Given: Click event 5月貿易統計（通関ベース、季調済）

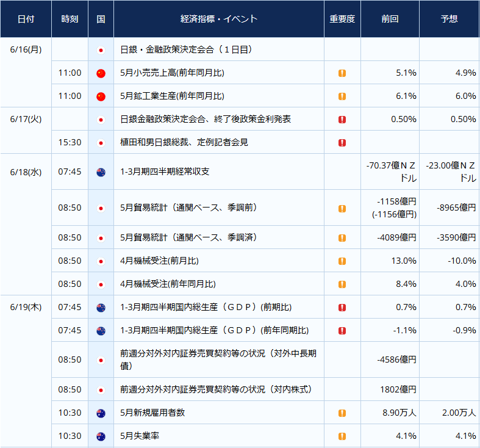Looking at the screenshot, I should coord(188,237).
